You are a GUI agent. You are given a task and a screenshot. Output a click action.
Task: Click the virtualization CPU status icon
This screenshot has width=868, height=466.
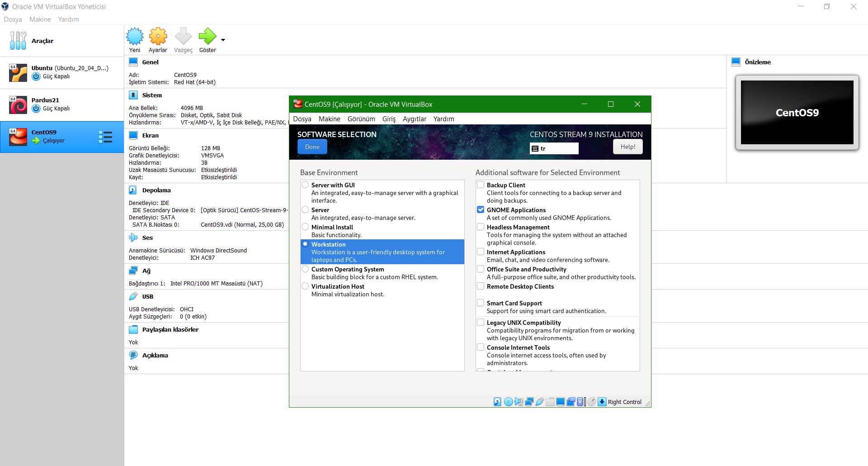coord(581,402)
